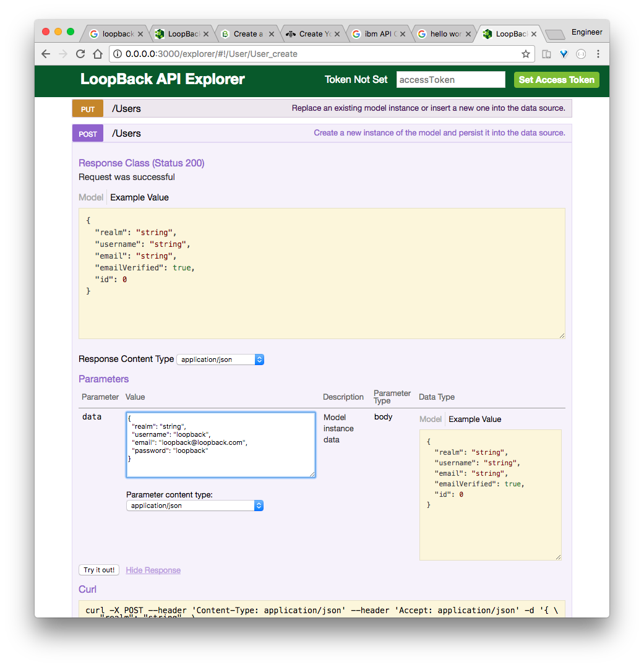
Task: Go back using the browser back arrow
Action: coord(46,54)
